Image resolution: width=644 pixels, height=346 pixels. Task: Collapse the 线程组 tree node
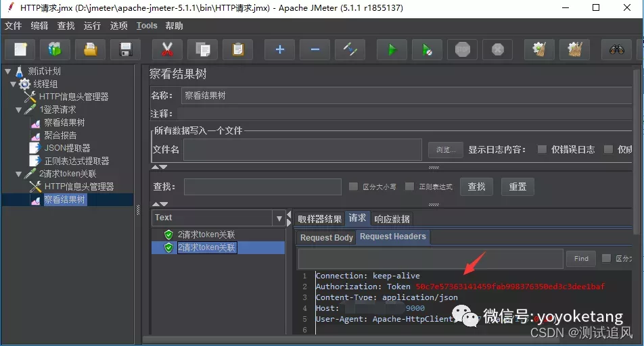click(x=13, y=84)
